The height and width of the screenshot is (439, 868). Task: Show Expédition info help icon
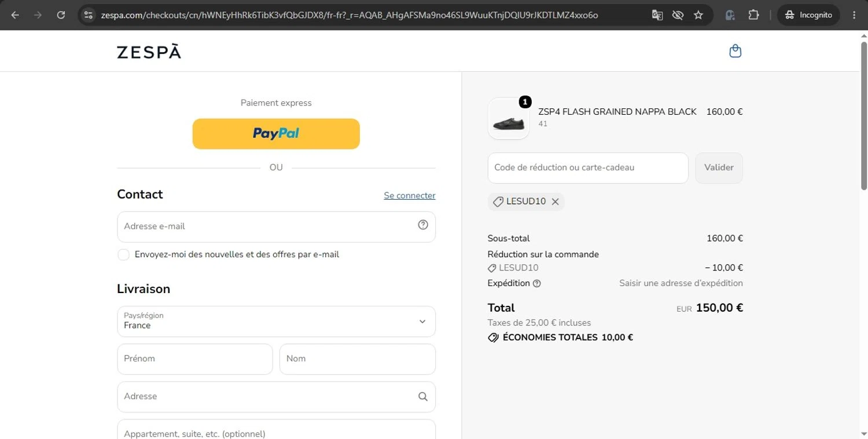536,284
